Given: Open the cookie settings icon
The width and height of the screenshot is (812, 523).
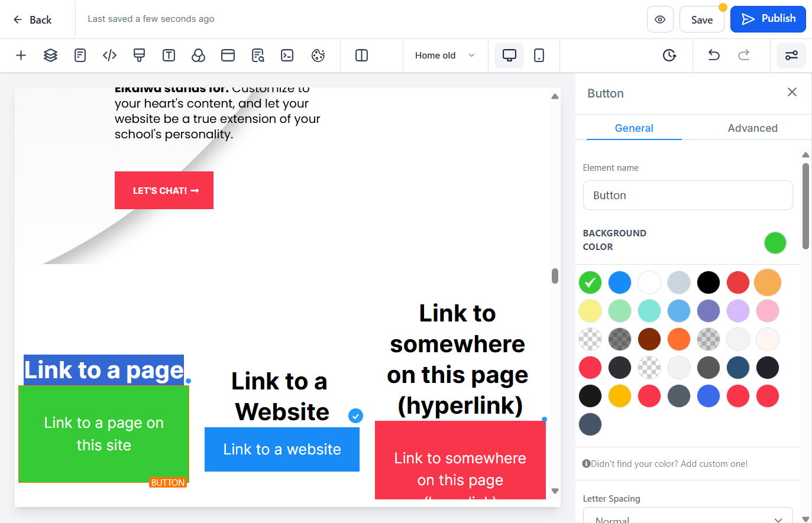Looking at the screenshot, I should click(x=318, y=56).
